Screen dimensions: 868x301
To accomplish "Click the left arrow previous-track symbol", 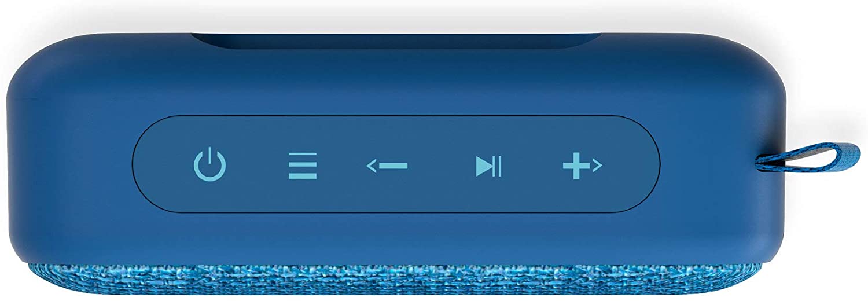I will click(372, 166).
